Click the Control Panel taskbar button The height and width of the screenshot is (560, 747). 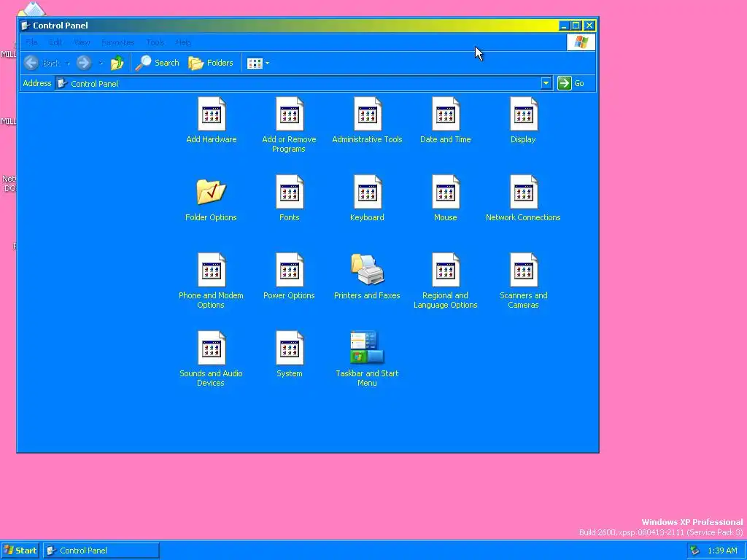[101, 551]
